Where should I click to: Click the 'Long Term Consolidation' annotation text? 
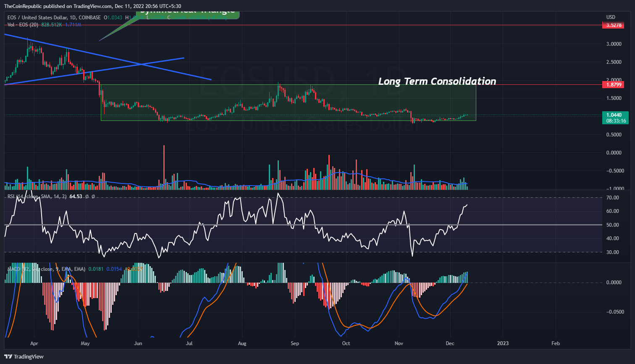tap(437, 81)
